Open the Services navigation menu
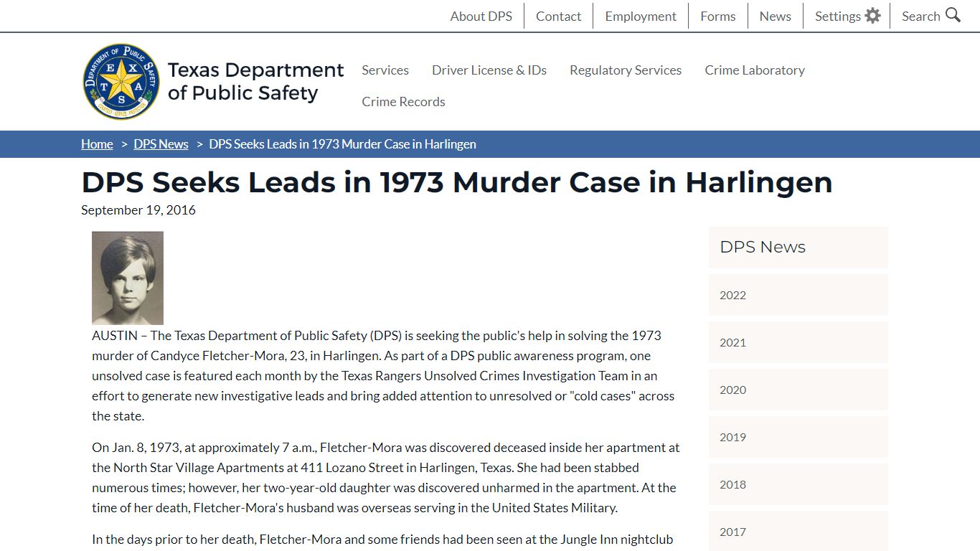The width and height of the screenshot is (980, 551). point(385,70)
